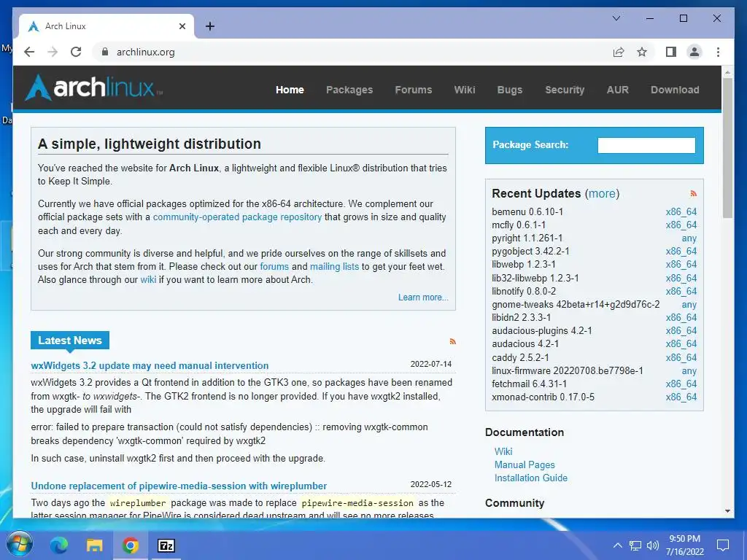The image size is (747, 560).
Task: Click the any link for pyright 1.1.261-1
Action: click(689, 238)
